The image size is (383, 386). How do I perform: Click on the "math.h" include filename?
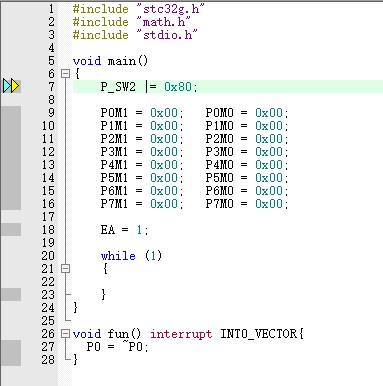(163, 22)
